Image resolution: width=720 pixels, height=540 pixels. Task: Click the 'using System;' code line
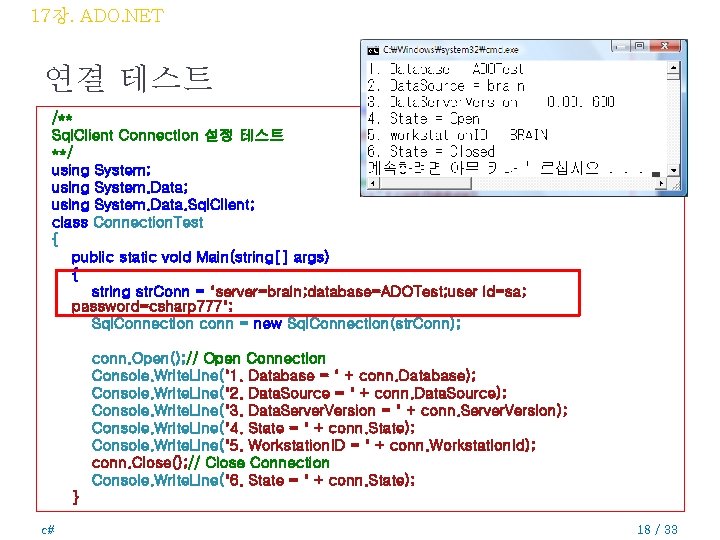(101, 170)
